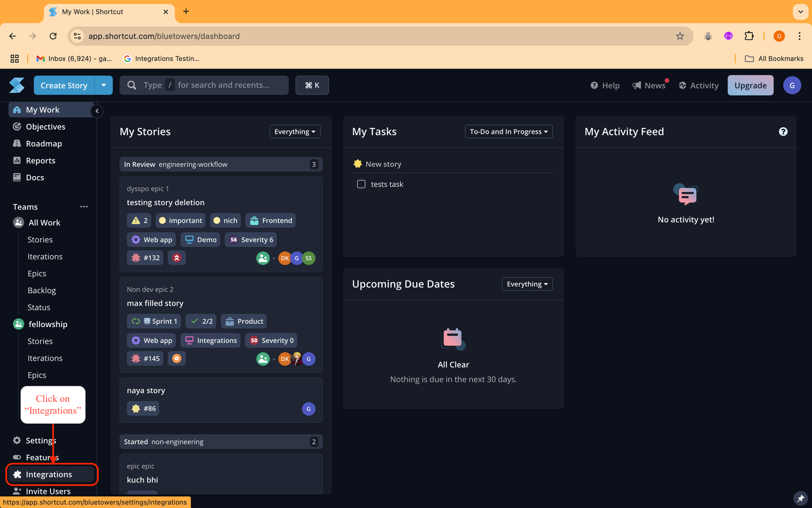The image size is (812, 508).
Task: Click the Shortcut logo icon
Action: 17,85
